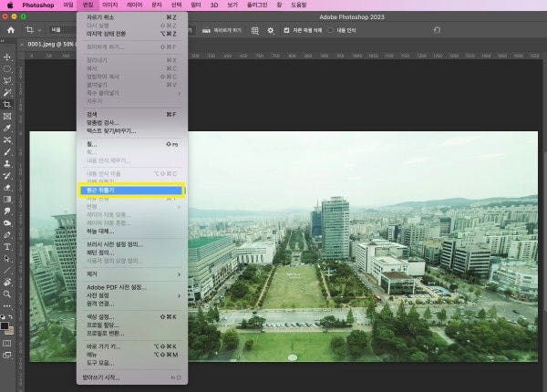Choose 원근 뒤틀기 from the Edit menu

pyautogui.click(x=131, y=191)
